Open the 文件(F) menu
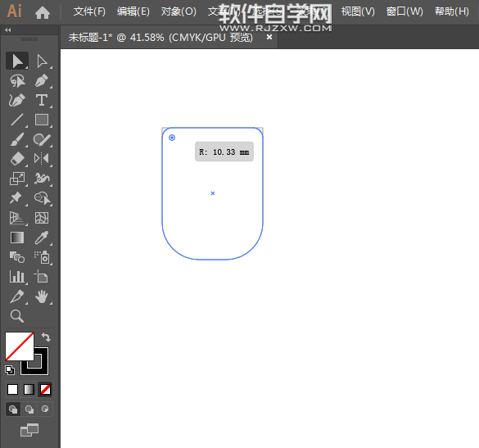The width and height of the screenshot is (479, 448). tap(89, 11)
